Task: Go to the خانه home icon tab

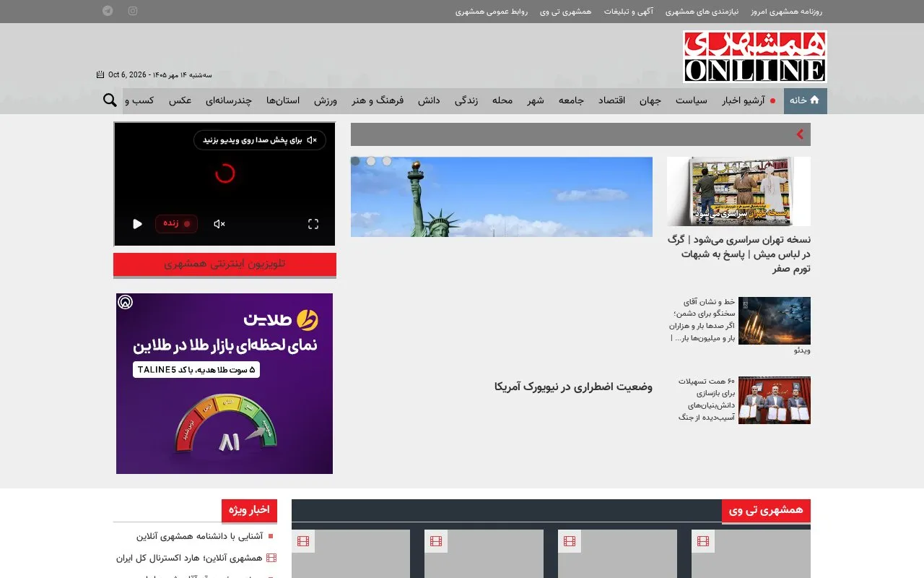Action: click(806, 101)
